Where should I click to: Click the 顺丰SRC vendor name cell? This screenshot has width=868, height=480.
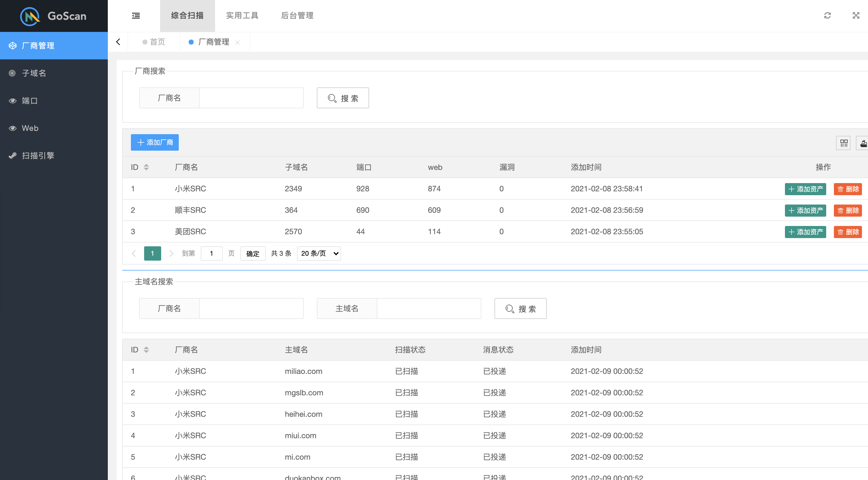(190, 210)
